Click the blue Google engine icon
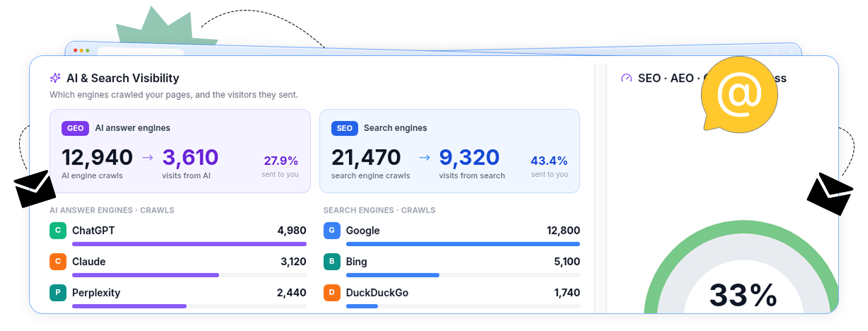Screen dimensions: 868x331 pos(331,230)
